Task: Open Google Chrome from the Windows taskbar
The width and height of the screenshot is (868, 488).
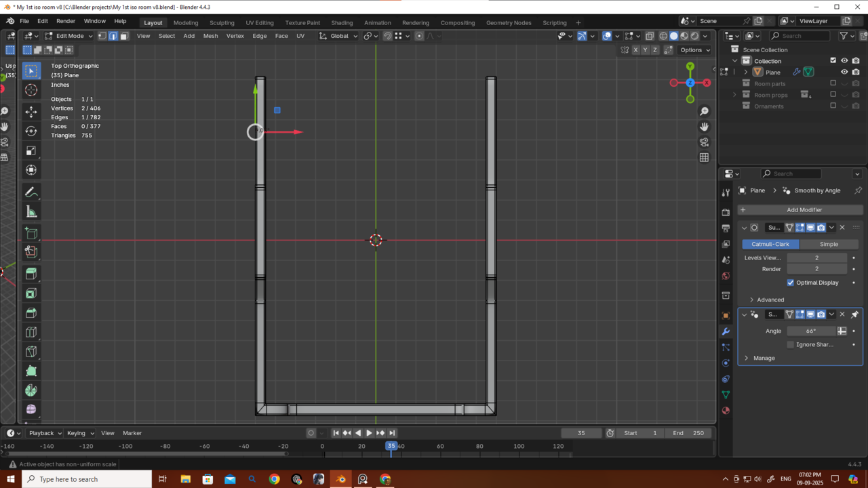Action: point(274,479)
